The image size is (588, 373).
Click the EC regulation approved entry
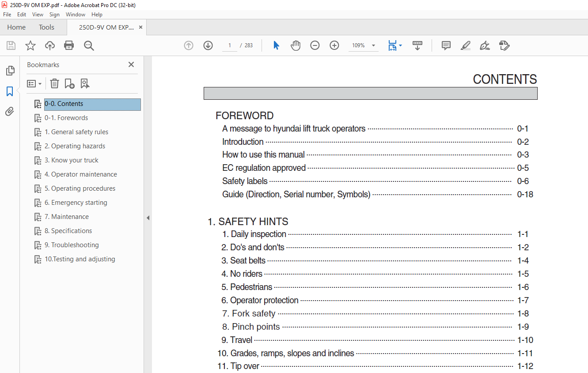point(264,168)
